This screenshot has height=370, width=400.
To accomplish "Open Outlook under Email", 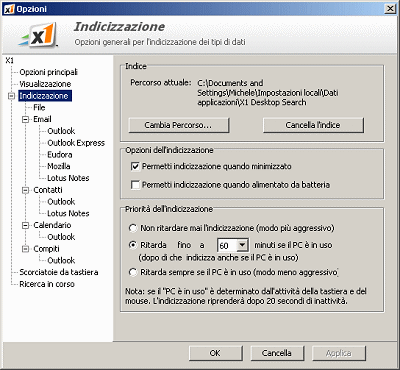I will click(x=61, y=131).
